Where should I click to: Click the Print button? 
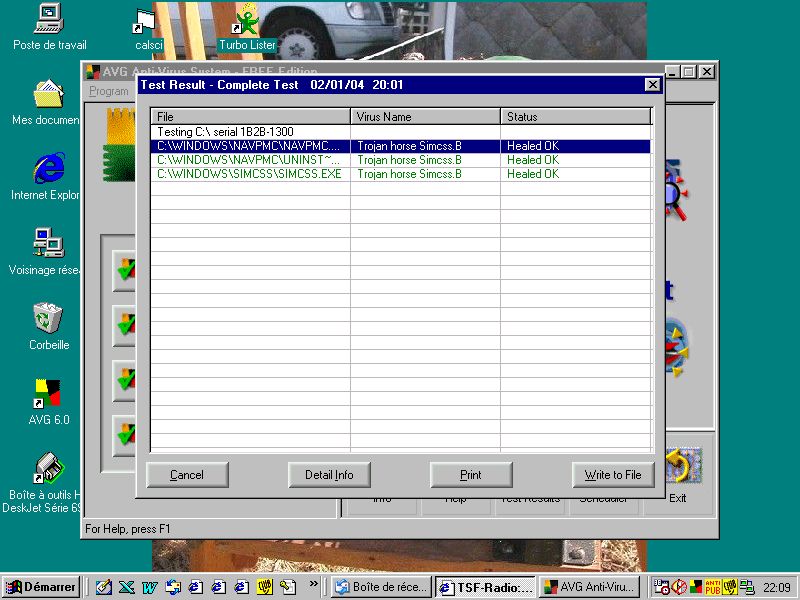(x=471, y=475)
